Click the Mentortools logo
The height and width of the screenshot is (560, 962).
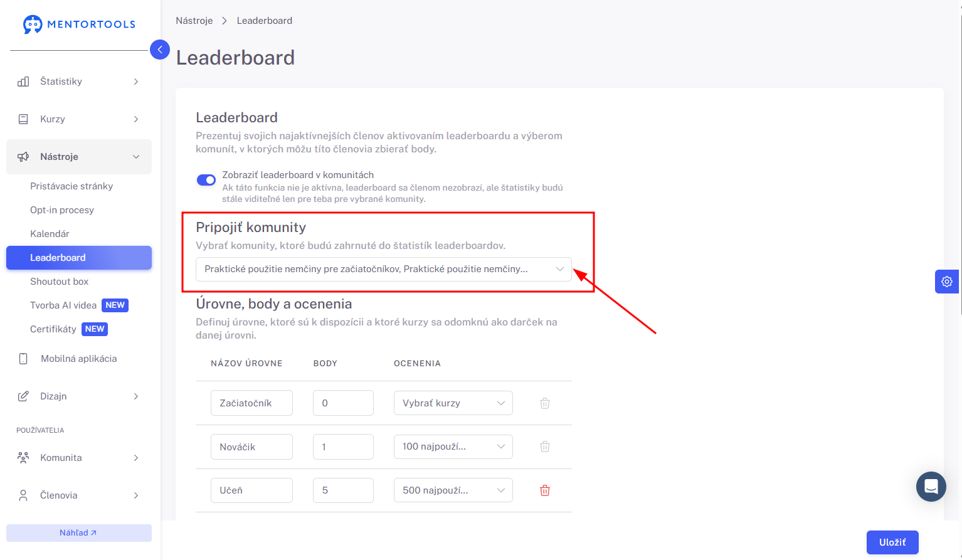[x=79, y=24]
